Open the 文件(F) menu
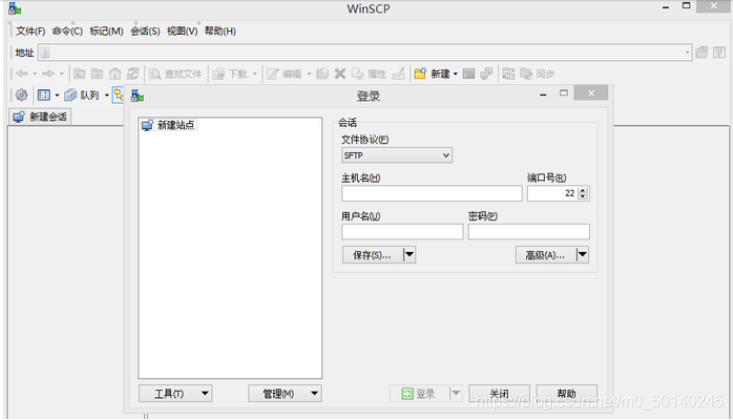The height and width of the screenshot is (420, 733). coord(30,31)
